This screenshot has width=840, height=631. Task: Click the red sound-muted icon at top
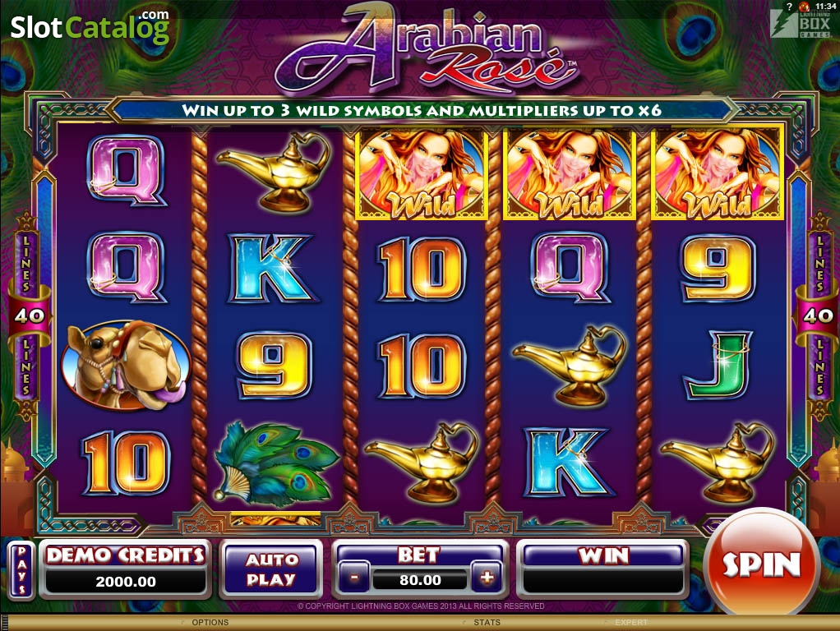tap(804, 7)
